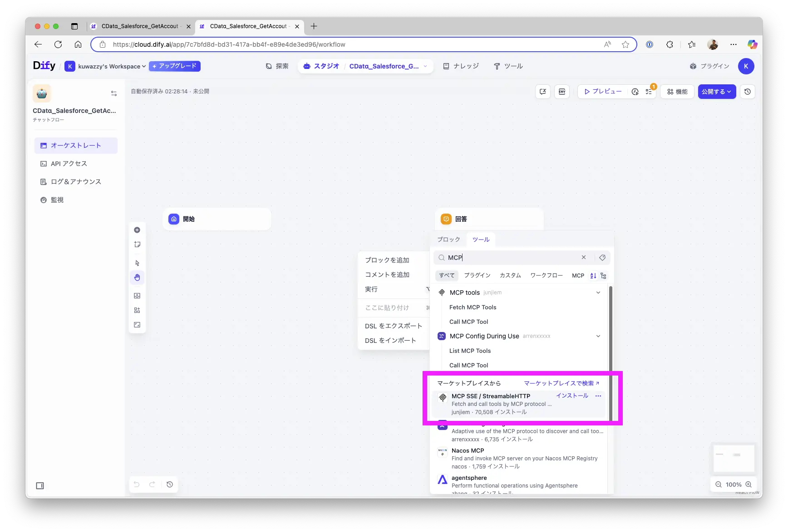Click the tag filter icon beside the search box
The width and height of the screenshot is (788, 532).
point(602,258)
